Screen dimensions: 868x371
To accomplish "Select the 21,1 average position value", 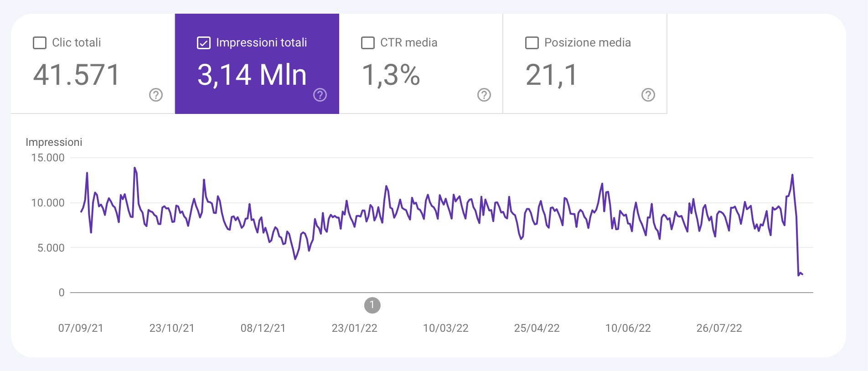I will click(552, 75).
